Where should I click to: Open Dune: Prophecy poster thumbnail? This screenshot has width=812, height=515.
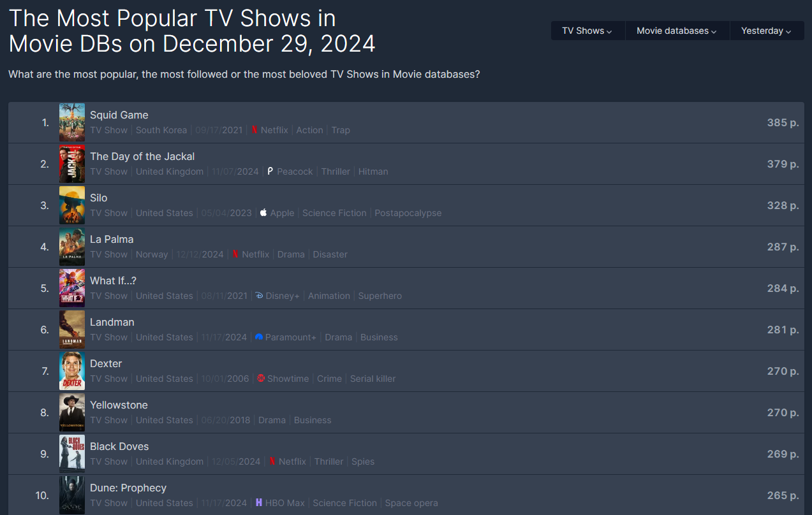click(72, 495)
